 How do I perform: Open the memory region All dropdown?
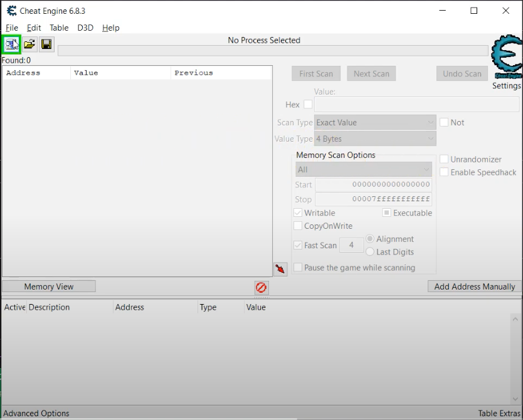pos(364,169)
